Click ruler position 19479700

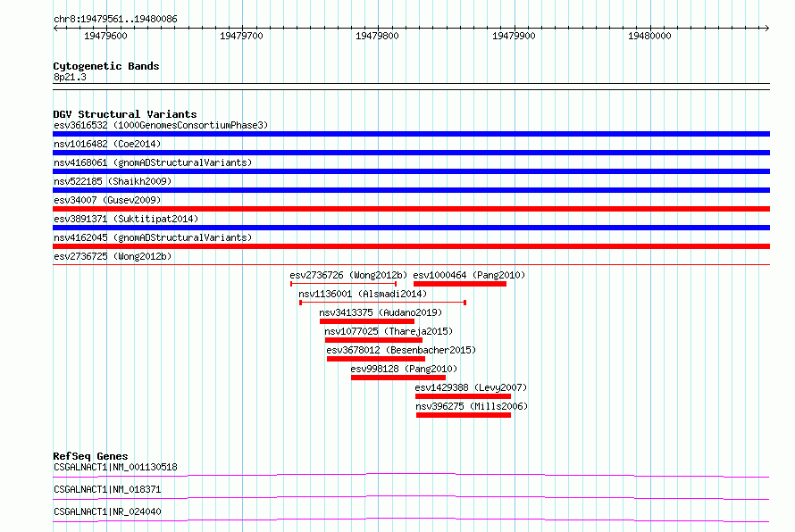pyautogui.click(x=241, y=36)
